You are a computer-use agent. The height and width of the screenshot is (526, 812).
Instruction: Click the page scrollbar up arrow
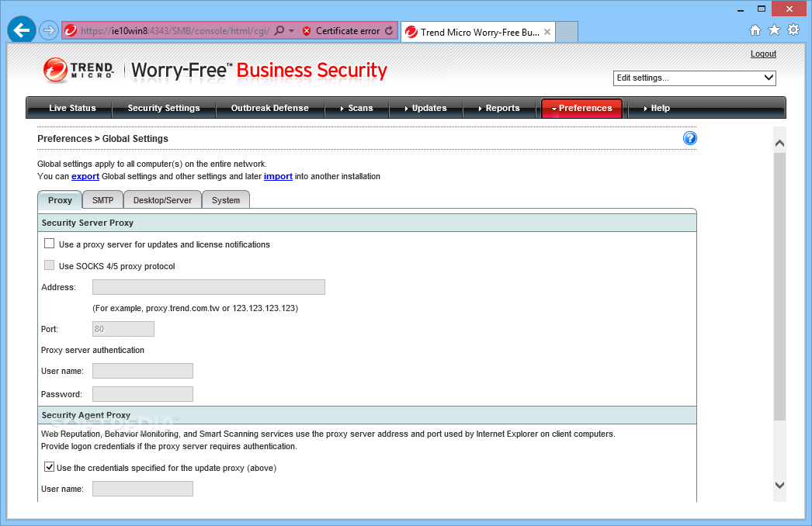click(x=779, y=144)
